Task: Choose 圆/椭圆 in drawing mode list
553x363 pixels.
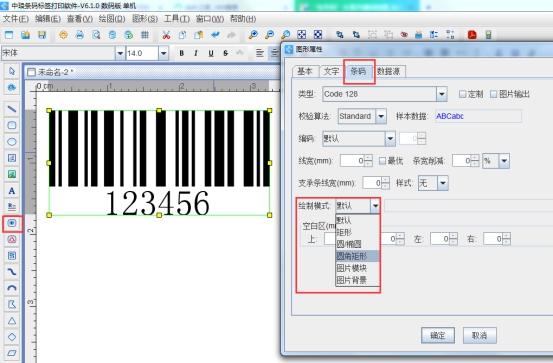Action: tap(357, 244)
